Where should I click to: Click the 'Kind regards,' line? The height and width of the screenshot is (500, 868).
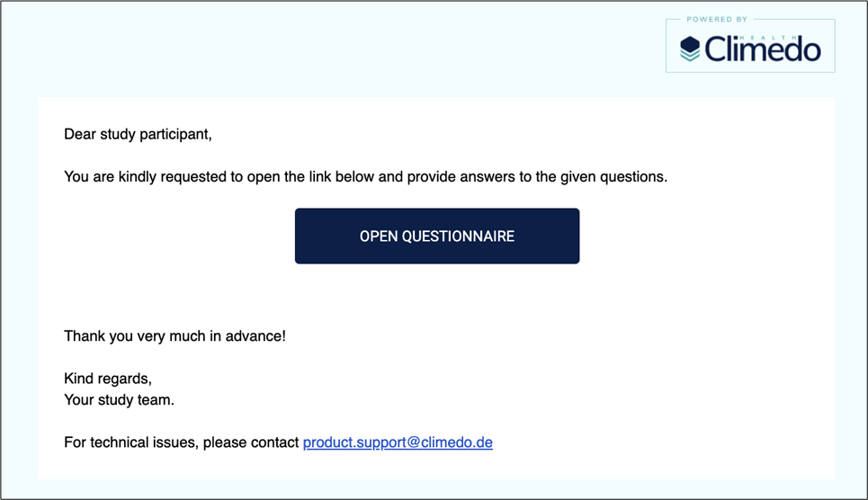coord(108,379)
